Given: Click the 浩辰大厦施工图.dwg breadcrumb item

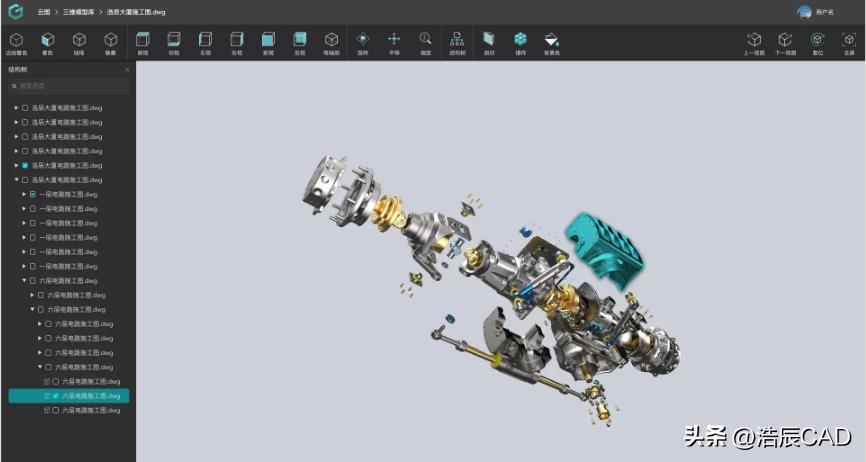Looking at the screenshot, I should tap(136, 12).
